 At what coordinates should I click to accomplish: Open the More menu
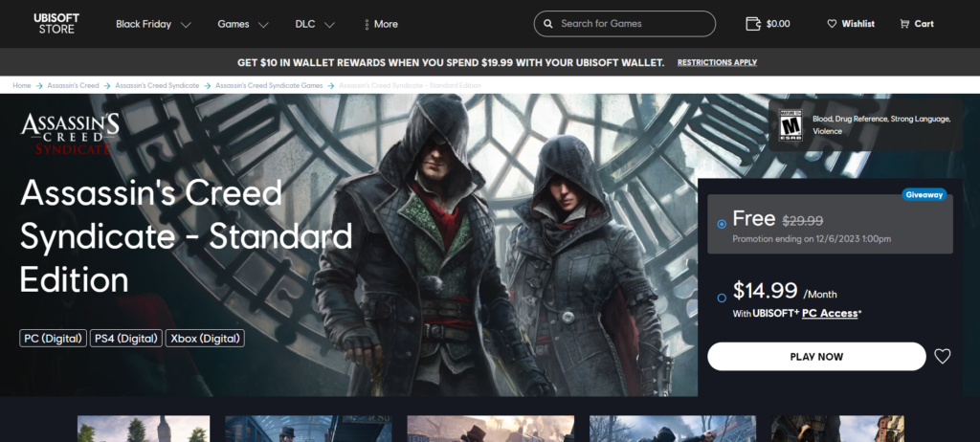point(386,24)
